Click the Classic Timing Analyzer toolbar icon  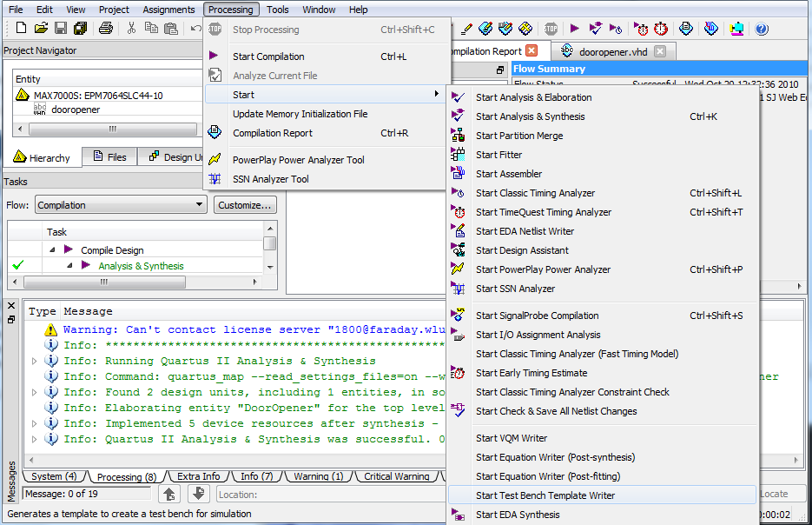click(615, 29)
